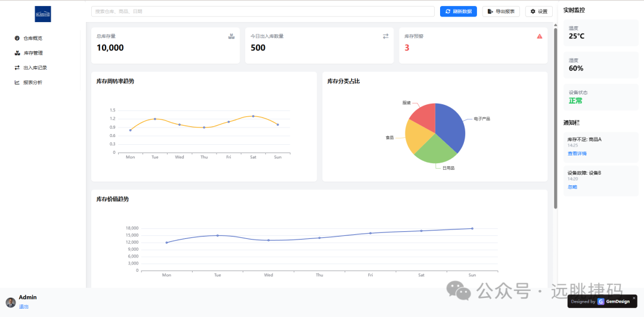Click refresh icon in 刷新数据 button
This screenshot has width=644, height=317.
448,11
